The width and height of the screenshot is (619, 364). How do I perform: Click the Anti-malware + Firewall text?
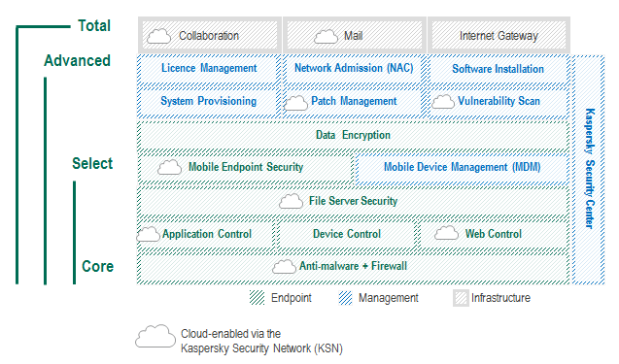pyautogui.click(x=353, y=266)
